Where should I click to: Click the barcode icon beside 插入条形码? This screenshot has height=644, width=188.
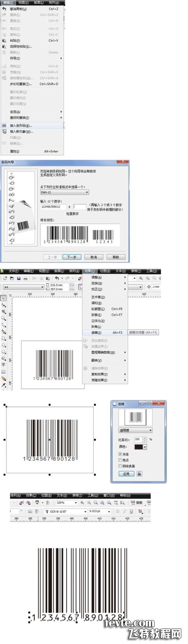pyautogui.click(x=4, y=126)
